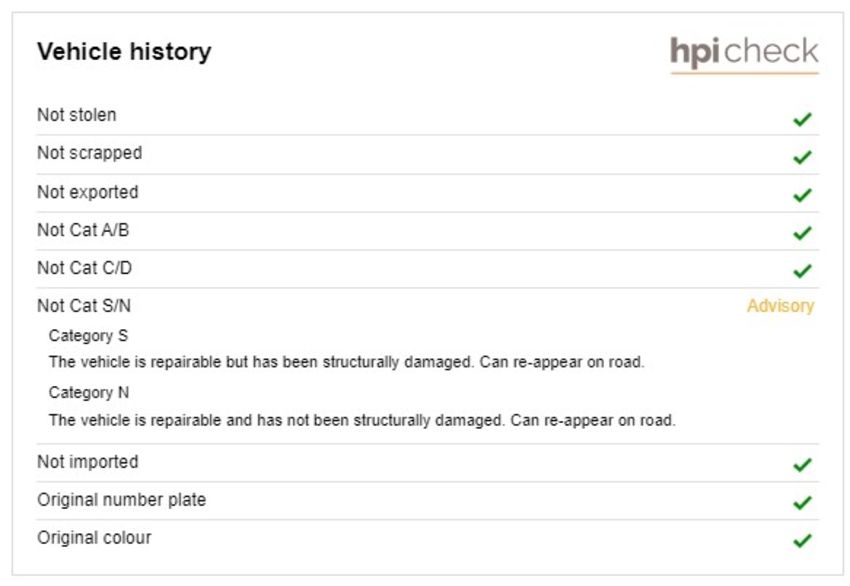850x586 pixels.
Task: Select the Original colour row label
Action: (x=94, y=538)
